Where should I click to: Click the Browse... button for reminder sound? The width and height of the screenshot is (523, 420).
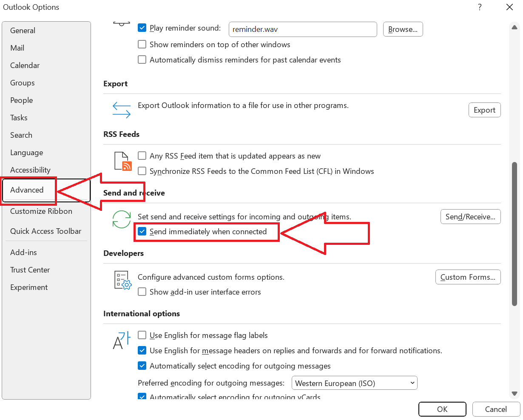[x=403, y=29]
